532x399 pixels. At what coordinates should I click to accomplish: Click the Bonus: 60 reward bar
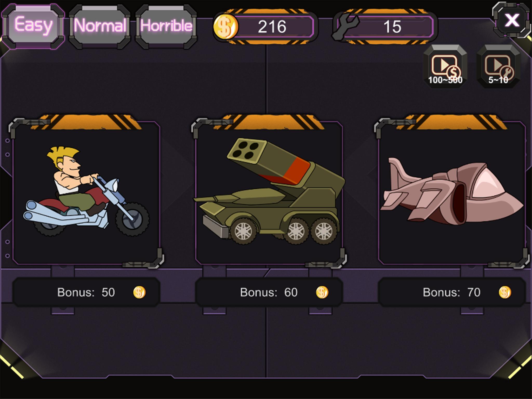tap(269, 292)
